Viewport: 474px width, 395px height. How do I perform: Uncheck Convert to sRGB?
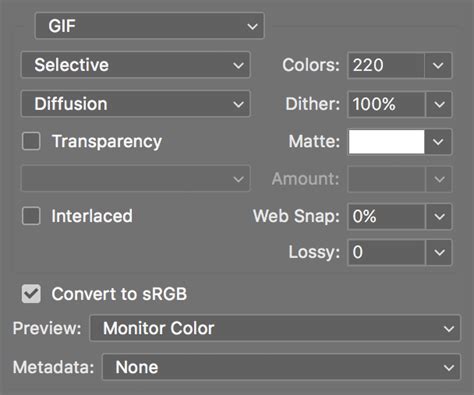pos(31,294)
